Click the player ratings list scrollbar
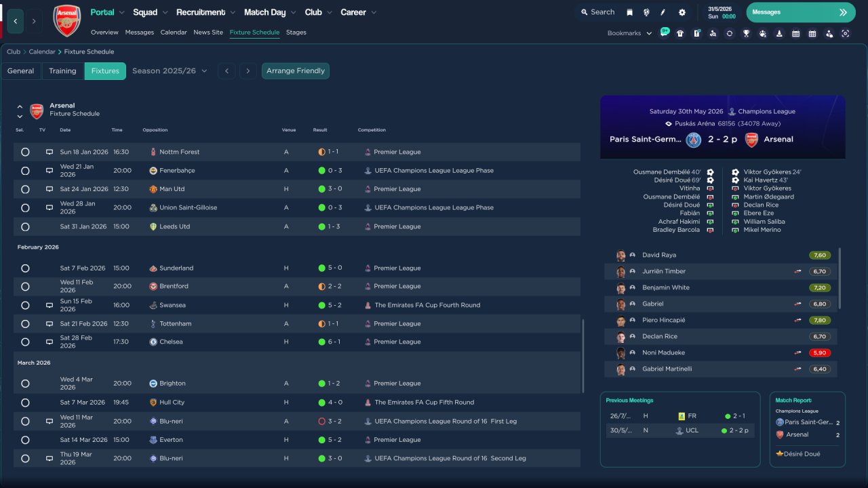868x488 pixels. click(x=840, y=278)
